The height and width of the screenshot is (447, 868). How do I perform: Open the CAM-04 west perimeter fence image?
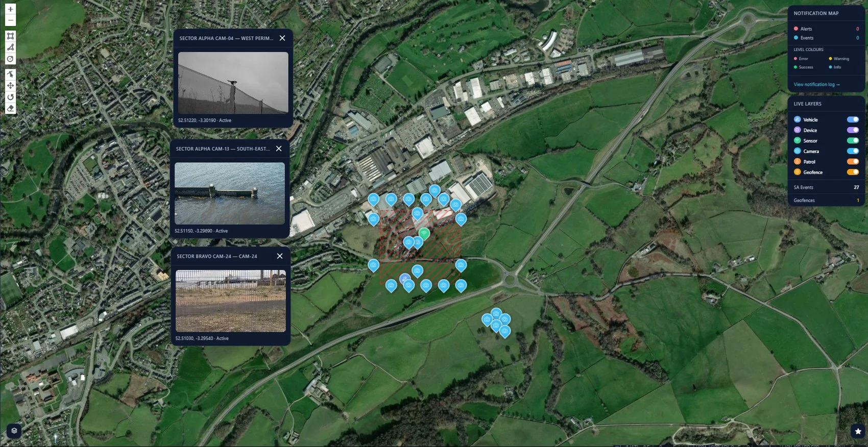(x=233, y=83)
